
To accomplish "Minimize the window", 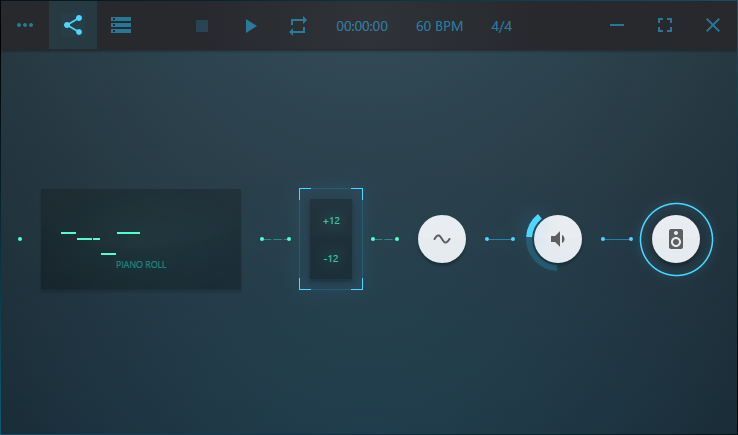I will (x=617, y=25).
